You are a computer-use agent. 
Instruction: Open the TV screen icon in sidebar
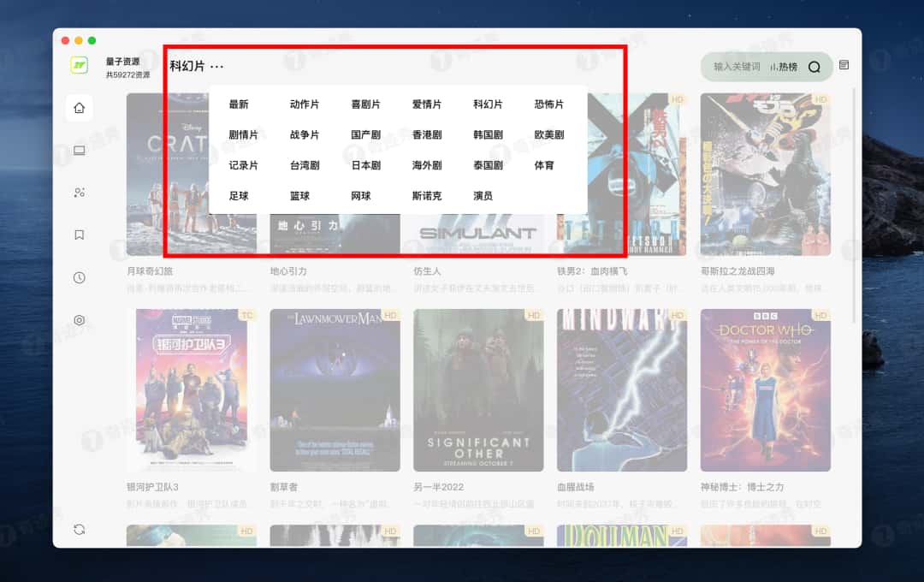[x=79, y=151]
